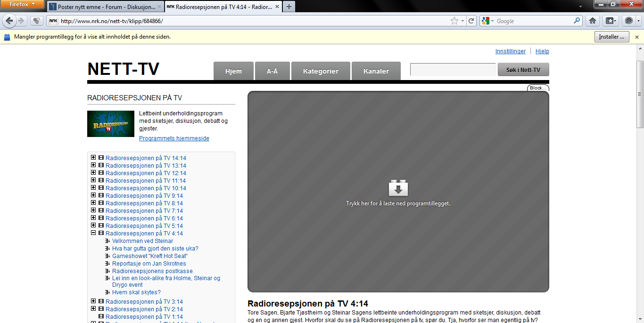This screenshot has width=644, height=323.
Task: Click the Nett-TV search text field
Action: click(x=453, y=70)
